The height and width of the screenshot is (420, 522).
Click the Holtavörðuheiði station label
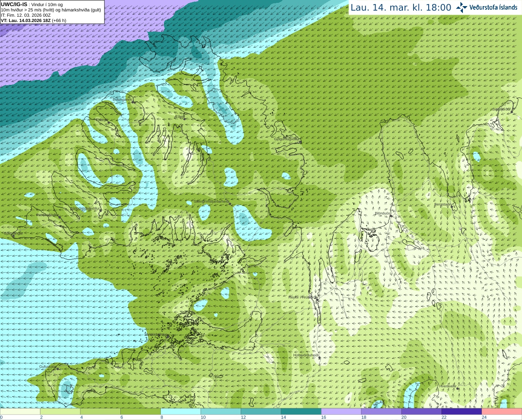pos(306,355)
